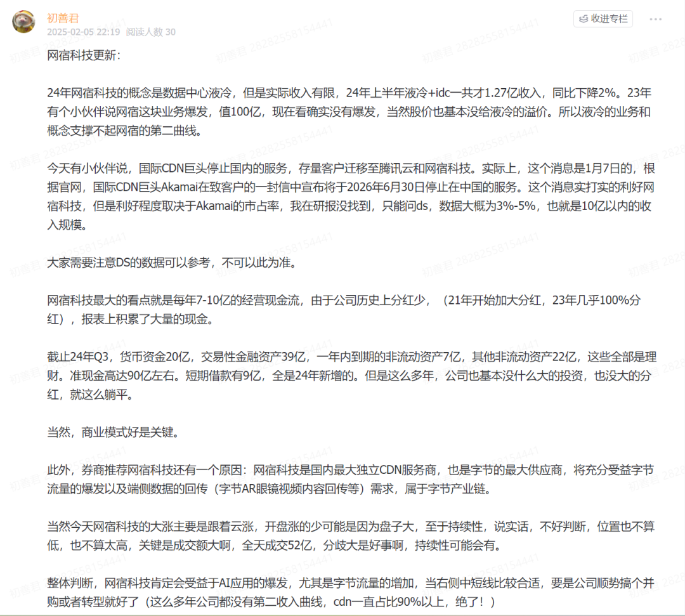The height and width of the screenshot is (616, 685).
Task: Click the paragraph starting 截止24年Q3，货币资金20亿
Action: tap(351, 376)
